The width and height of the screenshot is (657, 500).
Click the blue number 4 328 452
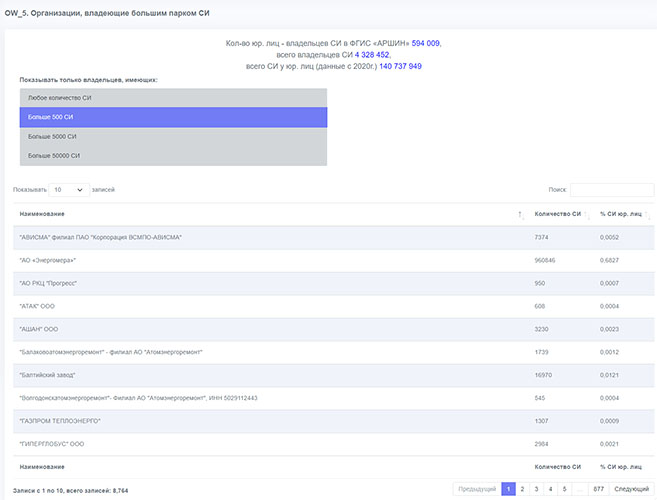(372, 55)
